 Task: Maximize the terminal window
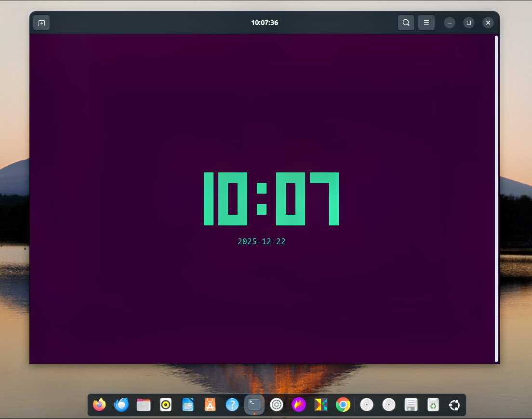[468, 23]
